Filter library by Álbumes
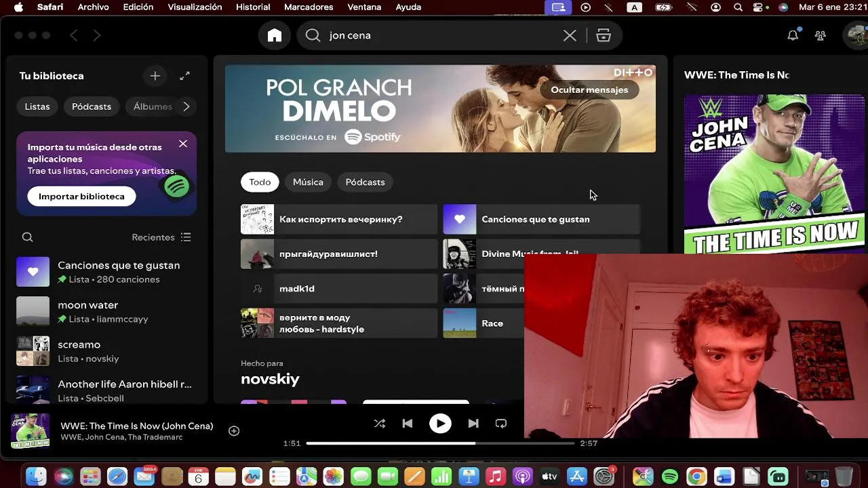The image size is (868, 488). coord(153,106)
